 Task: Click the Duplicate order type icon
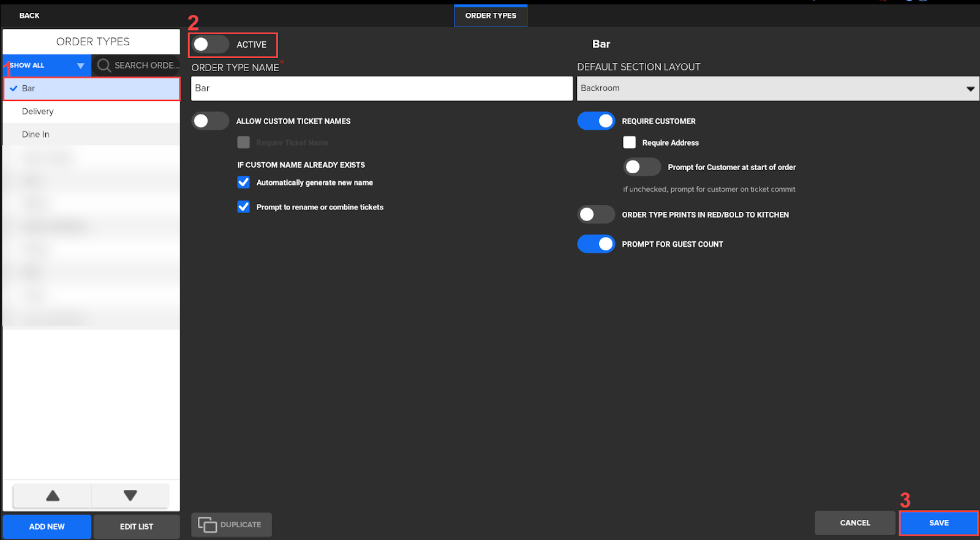208,525
